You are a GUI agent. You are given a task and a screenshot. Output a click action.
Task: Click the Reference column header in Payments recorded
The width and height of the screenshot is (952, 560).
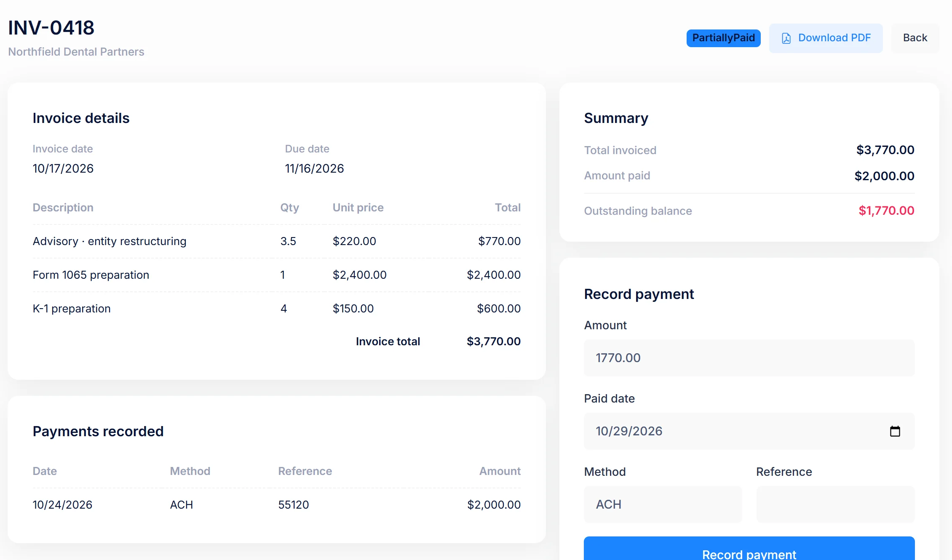(305, 471)
